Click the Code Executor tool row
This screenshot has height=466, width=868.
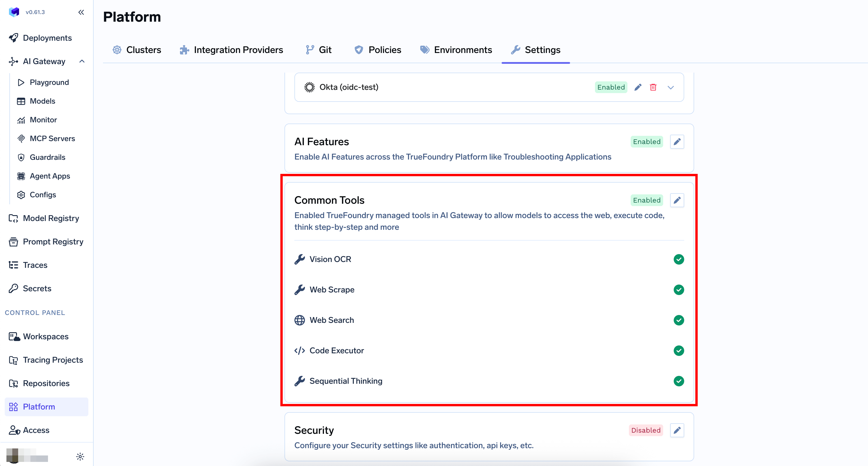336,350
